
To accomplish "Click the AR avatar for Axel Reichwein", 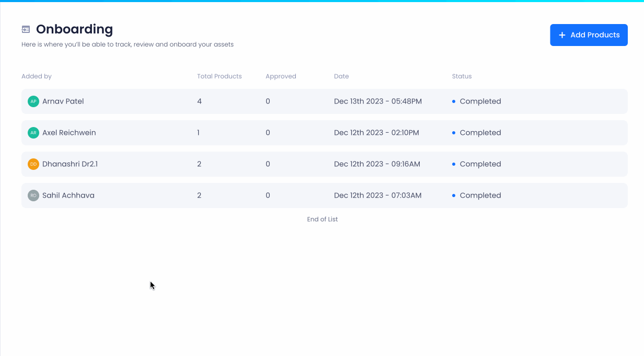I will (33, 133).
